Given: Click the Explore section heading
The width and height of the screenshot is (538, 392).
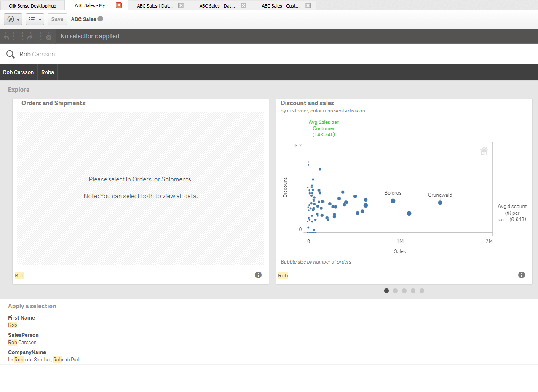Looking at the screenshot, I should coord(19,90).
